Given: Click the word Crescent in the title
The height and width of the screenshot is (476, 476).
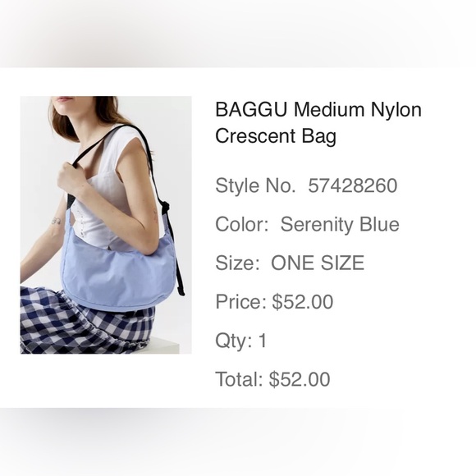Looking at the screenshot, I should point(255,135).
